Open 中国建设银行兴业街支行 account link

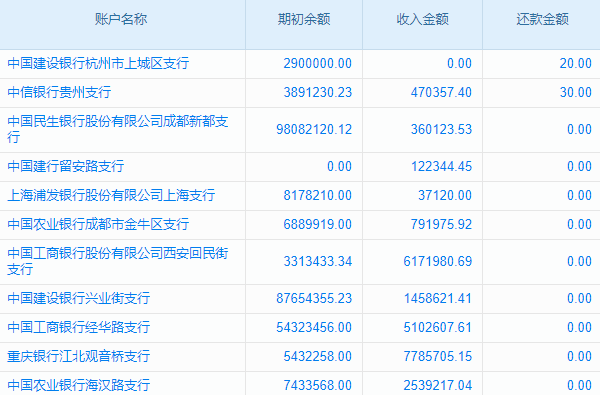[78, 298]
